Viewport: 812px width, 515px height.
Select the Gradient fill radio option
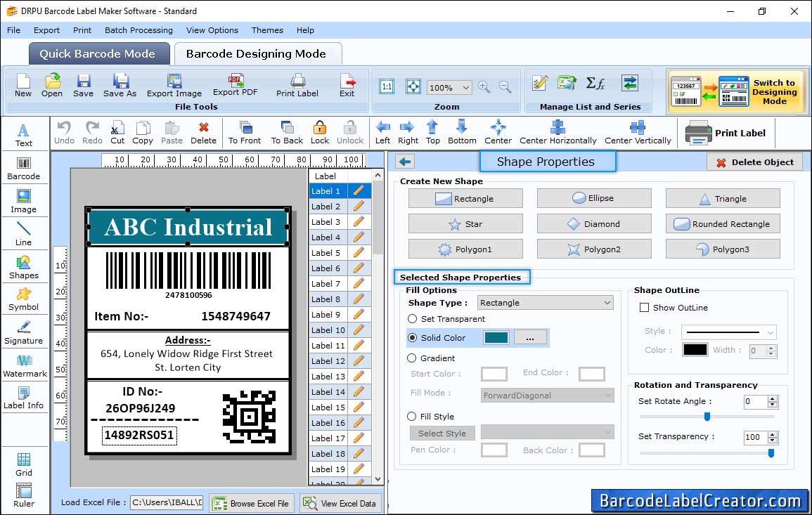point(412,358)
